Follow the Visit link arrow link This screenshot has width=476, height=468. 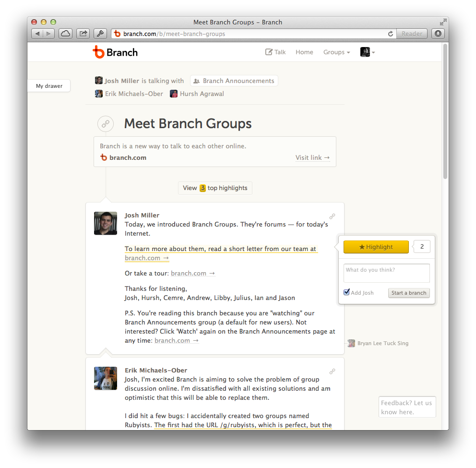312,157
